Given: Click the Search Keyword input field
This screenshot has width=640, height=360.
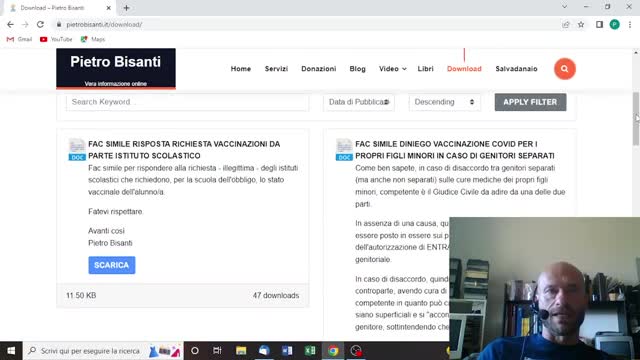Looking at the screenshot, I should click(x=187, y=102).
